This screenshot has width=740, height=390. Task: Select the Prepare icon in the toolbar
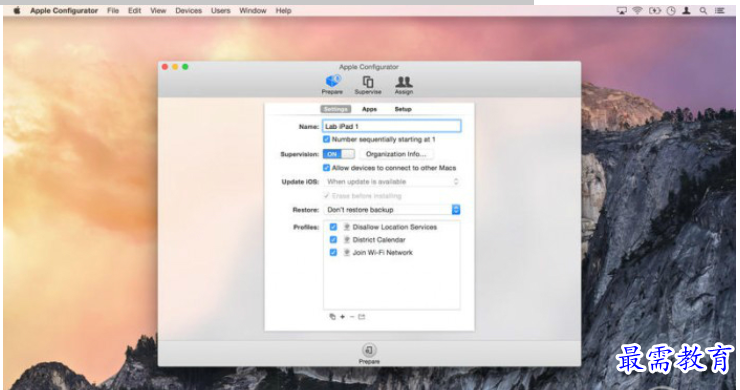[x=332, y=85]
